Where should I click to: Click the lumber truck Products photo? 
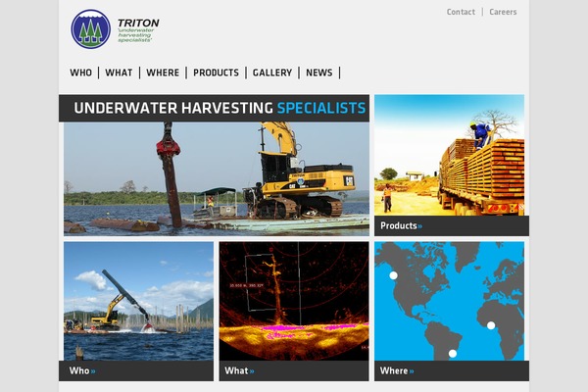click(x=449, y=155)
